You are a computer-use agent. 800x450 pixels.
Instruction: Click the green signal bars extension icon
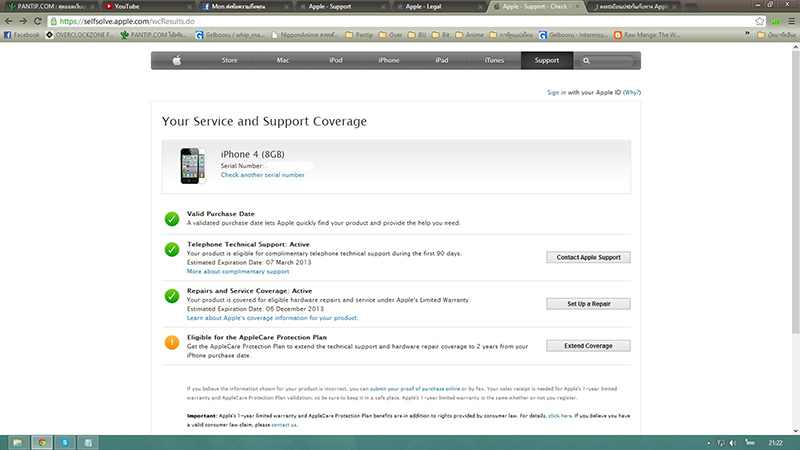[776, 21]
